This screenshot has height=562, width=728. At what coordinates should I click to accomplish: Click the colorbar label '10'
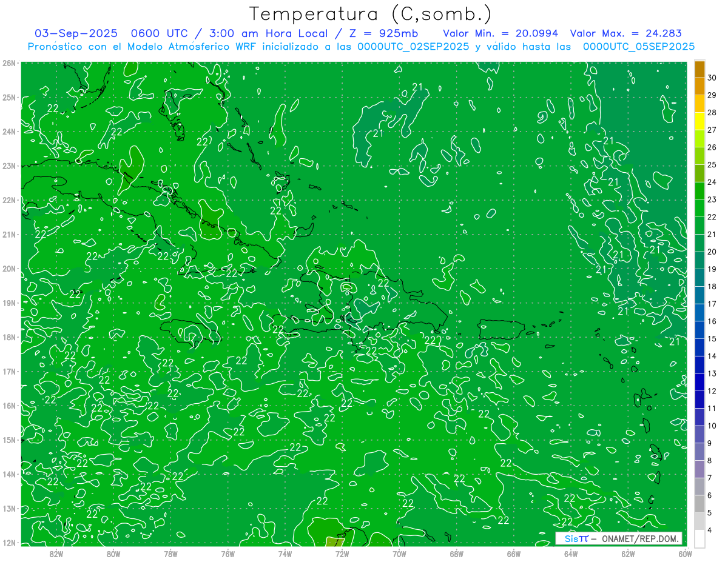pos(712,426)
